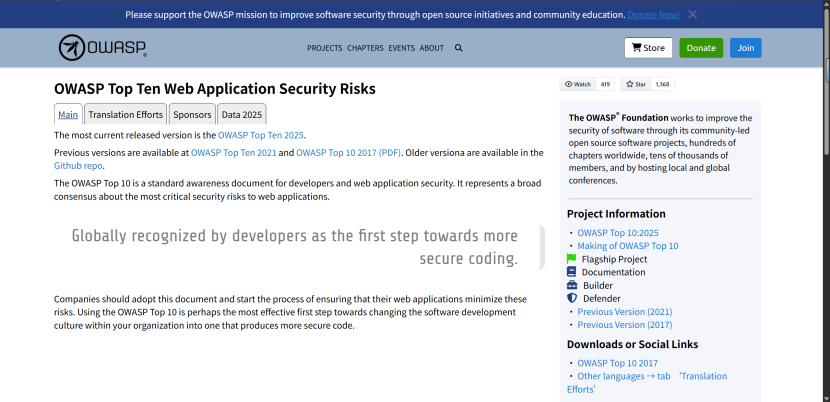
Task: Follow the OWASP Top Ten 2025 link
Action: [x=261, y=134]
